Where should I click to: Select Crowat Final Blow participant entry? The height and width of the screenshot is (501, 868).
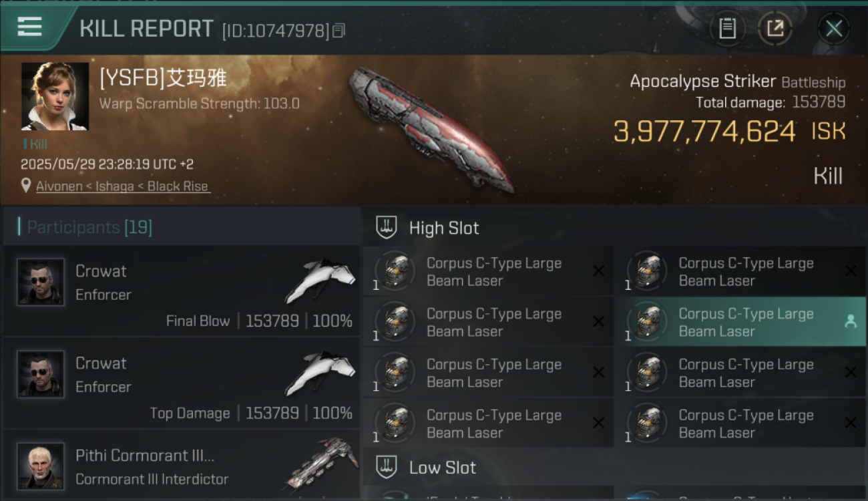(x=182, y=291)
